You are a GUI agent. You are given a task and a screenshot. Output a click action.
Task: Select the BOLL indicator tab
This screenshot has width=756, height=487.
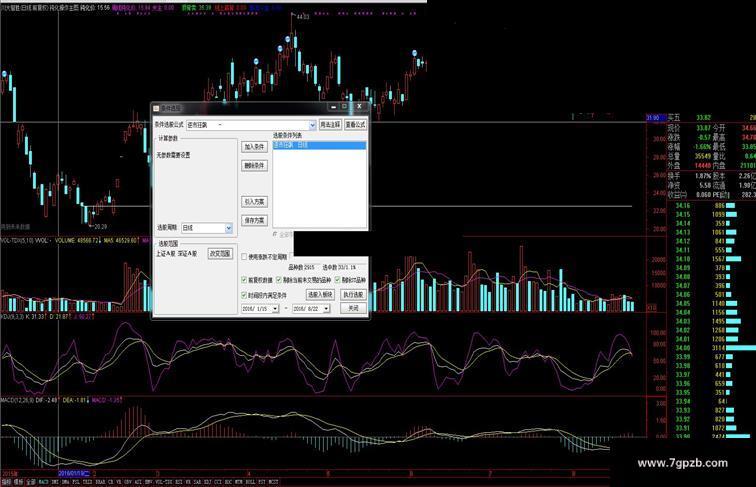pyautogui.click(x=250, y=482)
